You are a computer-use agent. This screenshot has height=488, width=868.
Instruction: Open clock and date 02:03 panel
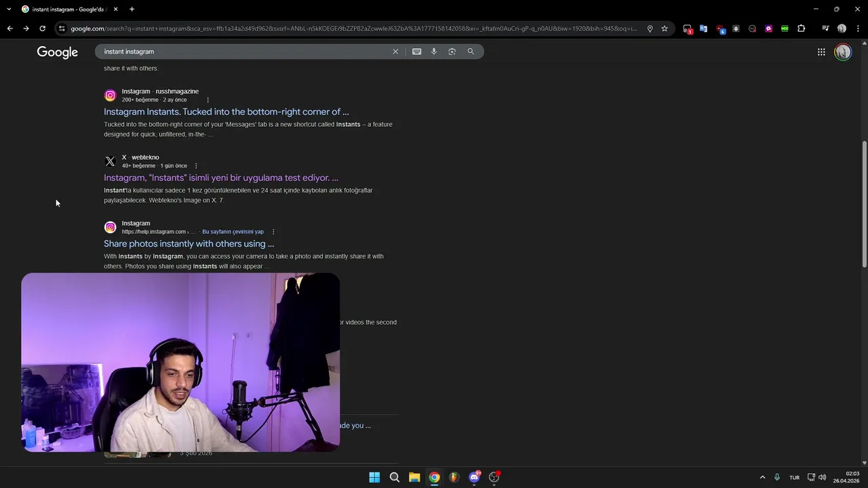[846, 477]
